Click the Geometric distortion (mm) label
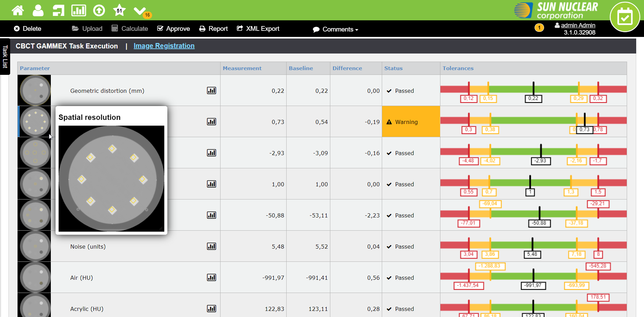The width and height of the screenshot is (644, 317). click(x=107, y=91)
